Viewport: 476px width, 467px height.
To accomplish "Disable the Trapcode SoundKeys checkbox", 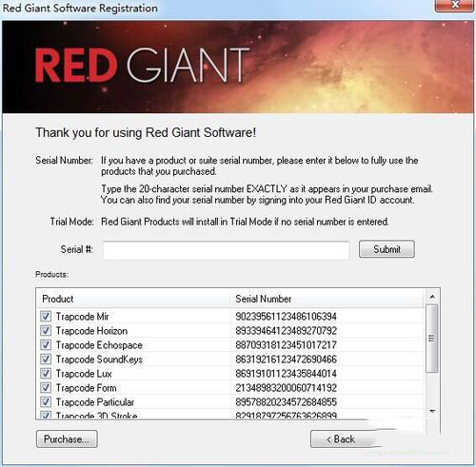I will pos(46,359).
